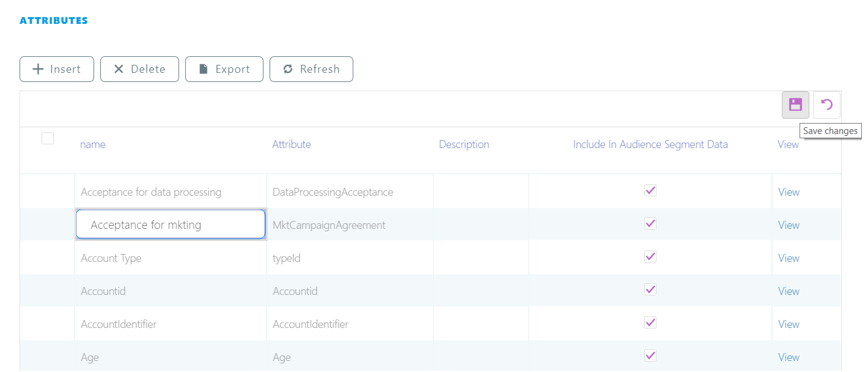The width and height of the screenshot is (868, 372).
Task: Toggle audience segment checkbox for Account Type
Action: (650, 257)
